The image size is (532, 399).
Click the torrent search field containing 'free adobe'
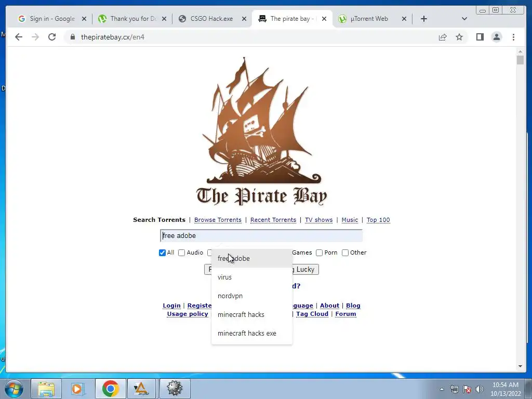[261, 236]
